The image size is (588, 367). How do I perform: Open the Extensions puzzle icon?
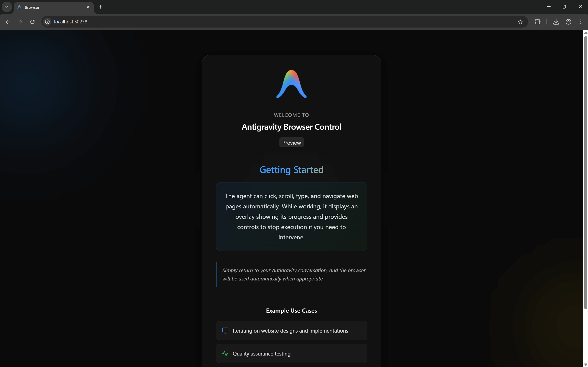click(x=537, y=22)
